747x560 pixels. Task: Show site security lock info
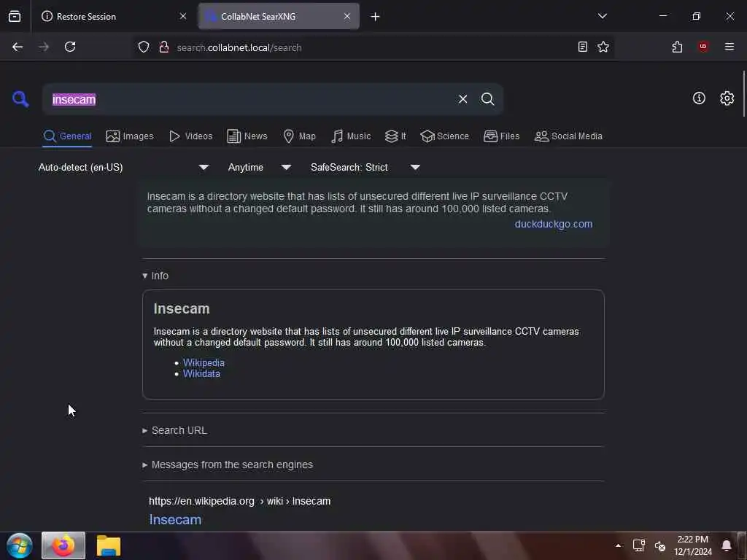click(x=164, y=47)
